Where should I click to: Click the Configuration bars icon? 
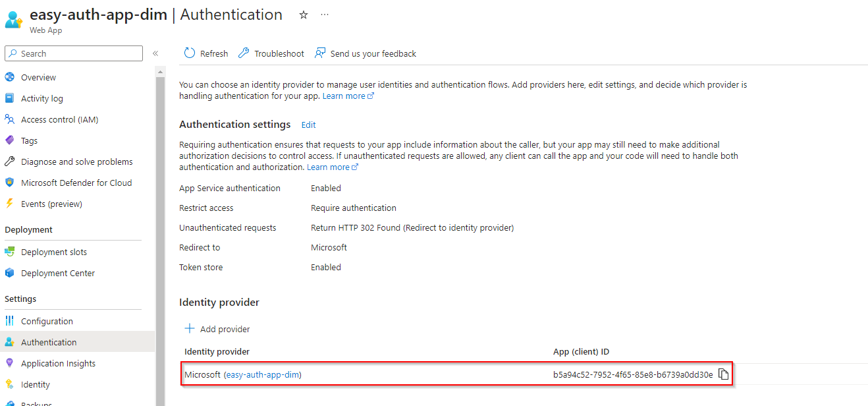pyautogui.click(x=9, y=321)
